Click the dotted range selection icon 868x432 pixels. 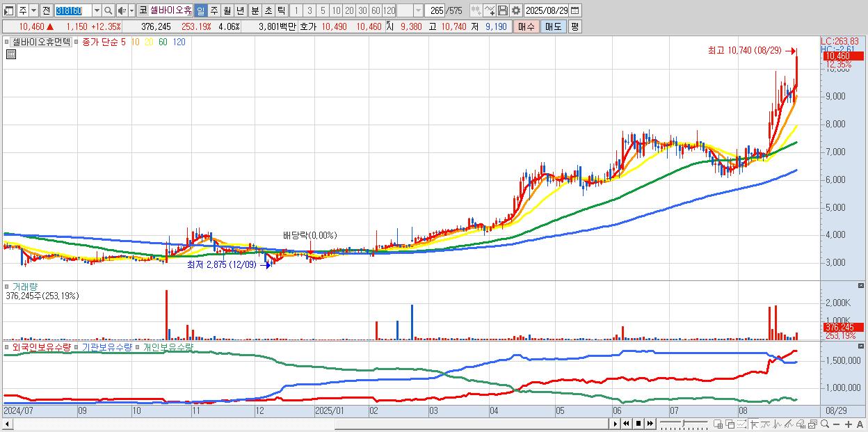[x=741, y=424]
